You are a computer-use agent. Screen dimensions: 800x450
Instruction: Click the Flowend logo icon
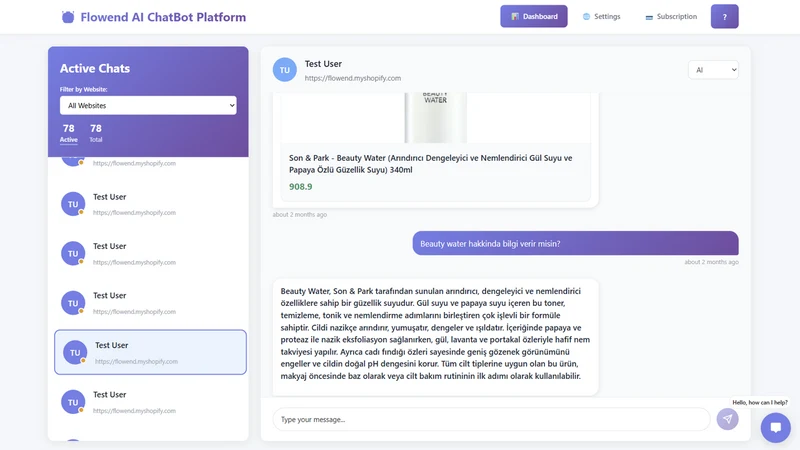pos(68,17)
